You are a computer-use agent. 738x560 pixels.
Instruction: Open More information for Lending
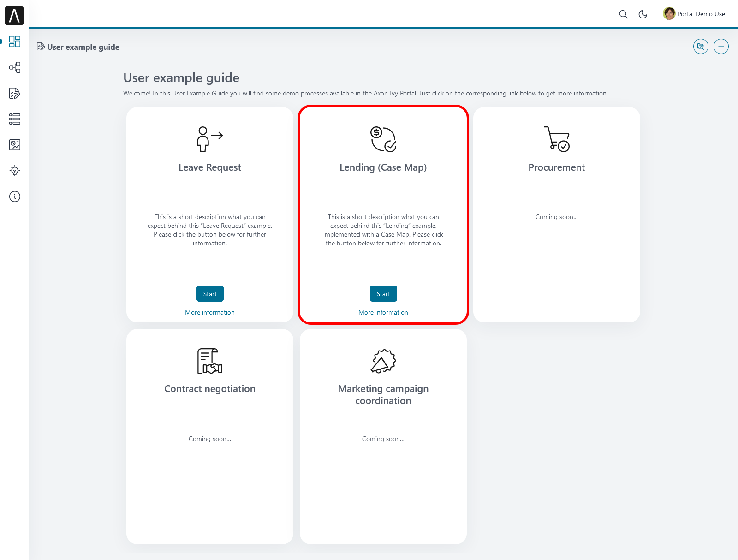pos(383,312)
